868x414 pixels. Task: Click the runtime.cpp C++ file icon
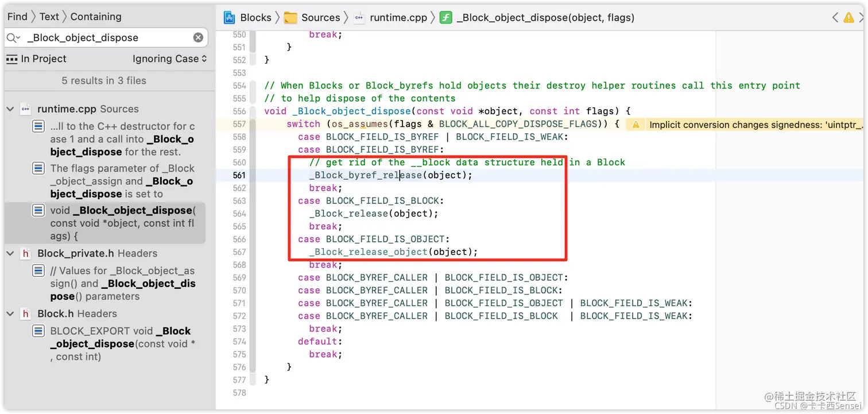click(x=25, y=109)
